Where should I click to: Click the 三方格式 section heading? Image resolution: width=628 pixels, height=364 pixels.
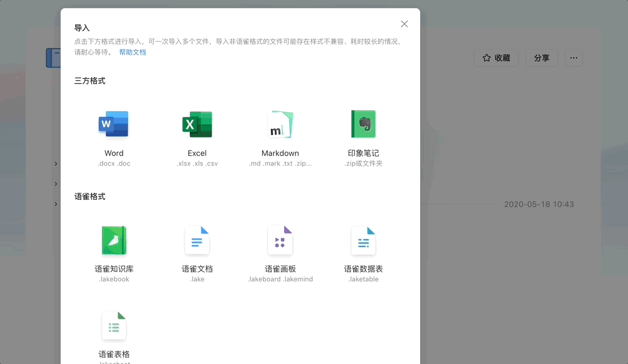tap(90, 81)
